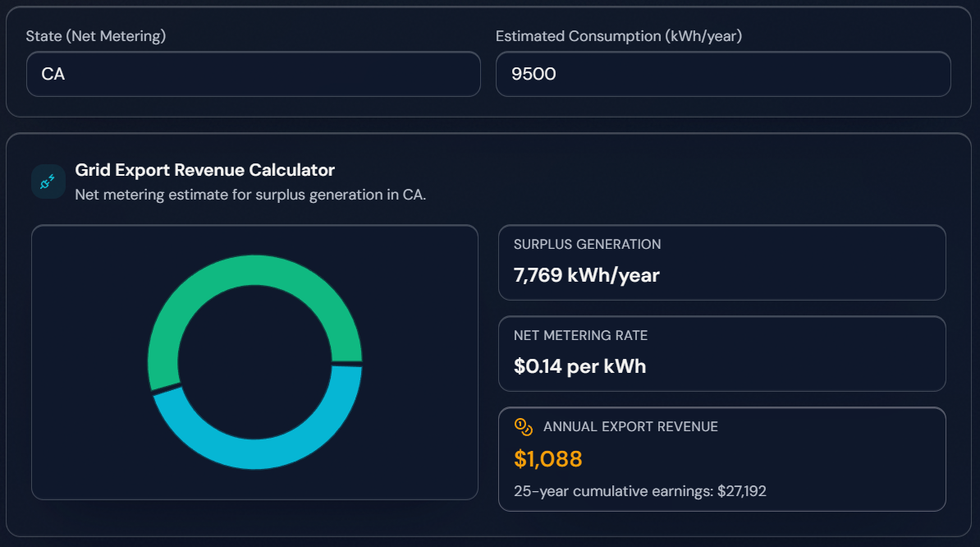980x547 pixels.
Task: Select the "7,769 kWh/year" surplus value
Action: (586, 275)
